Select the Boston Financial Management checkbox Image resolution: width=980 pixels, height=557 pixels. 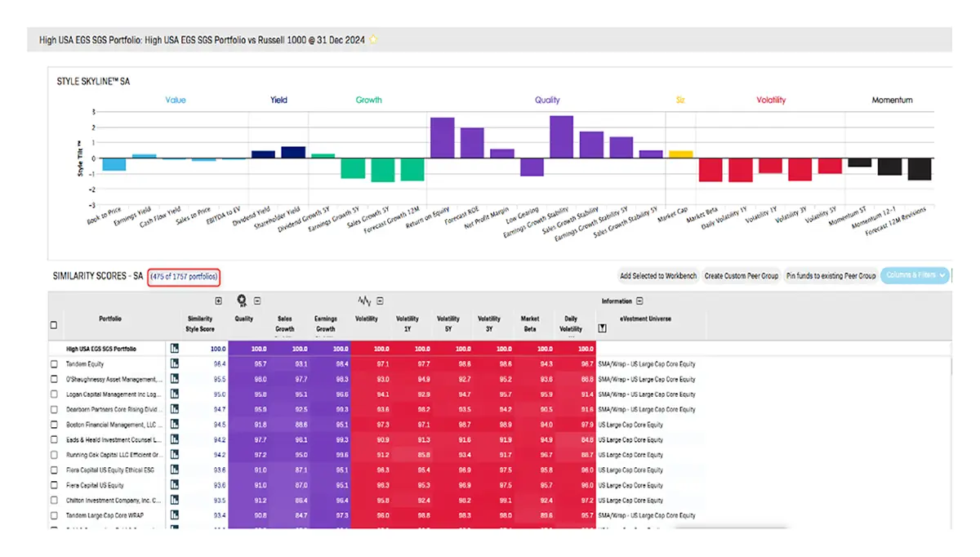(x=54, y=425)
